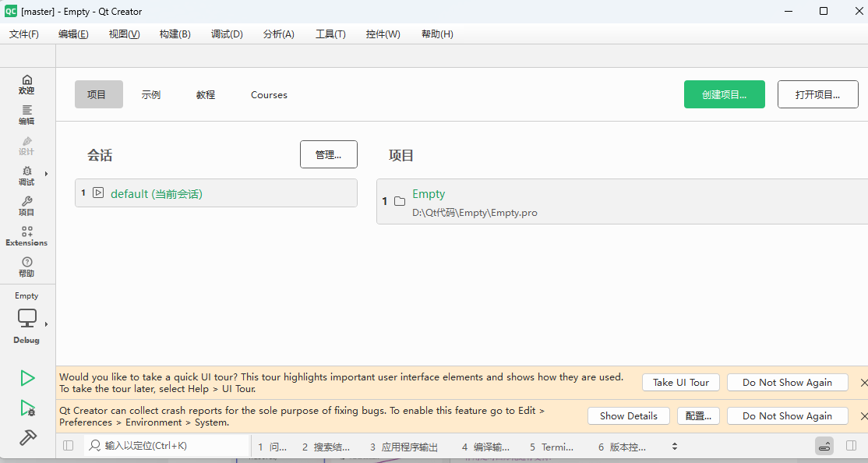Open the 帮助(H) menu

tap(437, 34)
